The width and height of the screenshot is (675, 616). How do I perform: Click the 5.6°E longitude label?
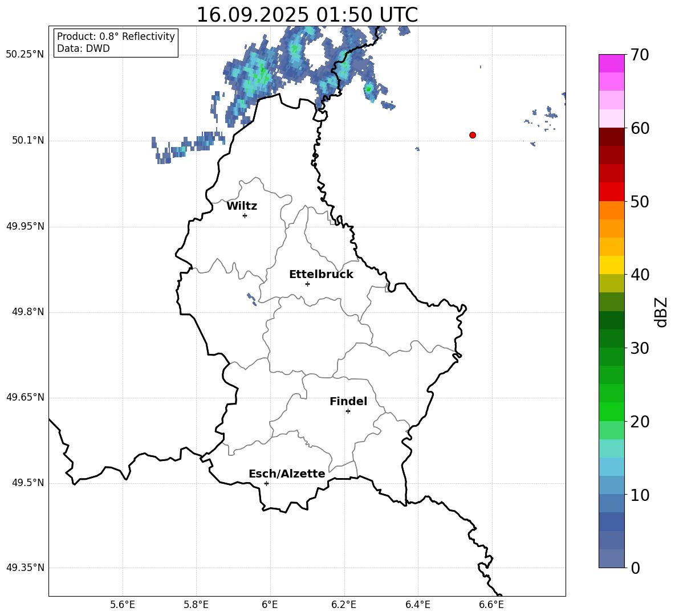123,605
